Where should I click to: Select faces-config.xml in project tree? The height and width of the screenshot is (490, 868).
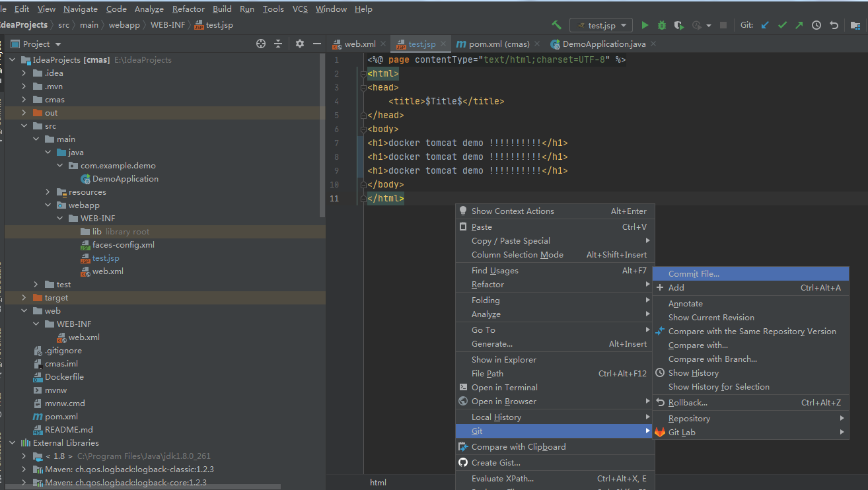(x=124, y=244)
